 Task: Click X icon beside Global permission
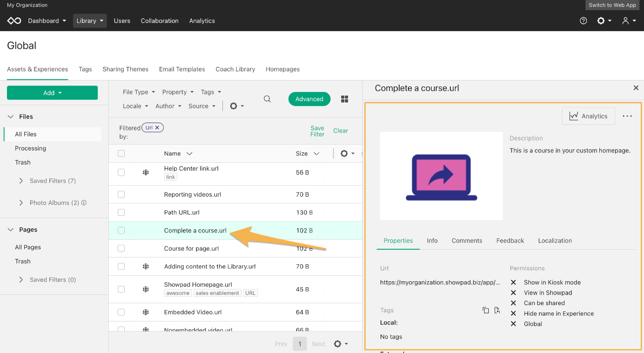pyautogui.click(x=513, y=324)
